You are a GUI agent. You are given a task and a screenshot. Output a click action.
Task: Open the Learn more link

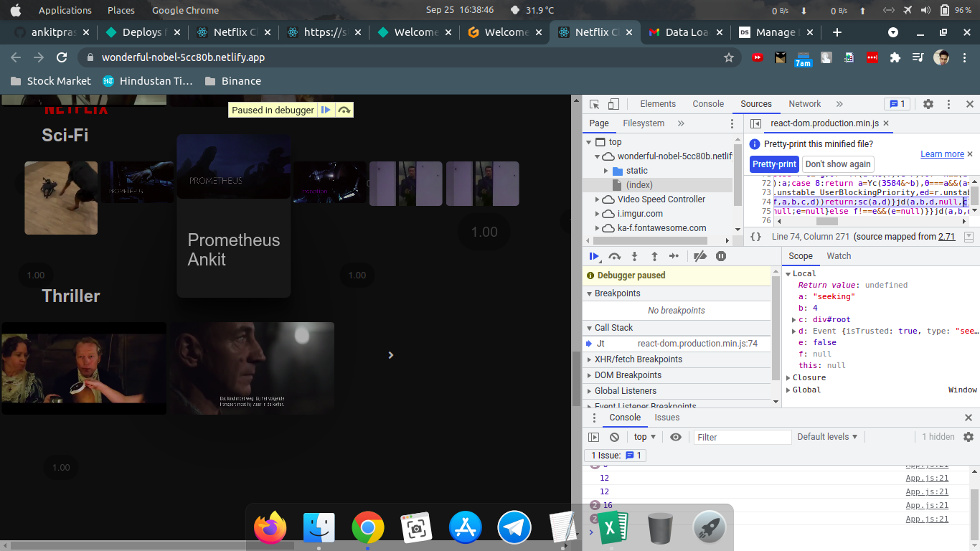point(942,154)
